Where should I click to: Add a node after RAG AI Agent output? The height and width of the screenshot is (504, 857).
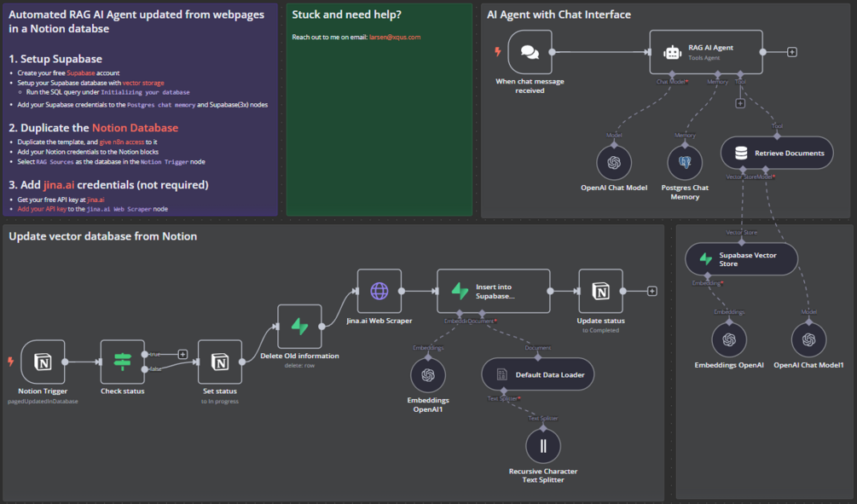point(792,52)
